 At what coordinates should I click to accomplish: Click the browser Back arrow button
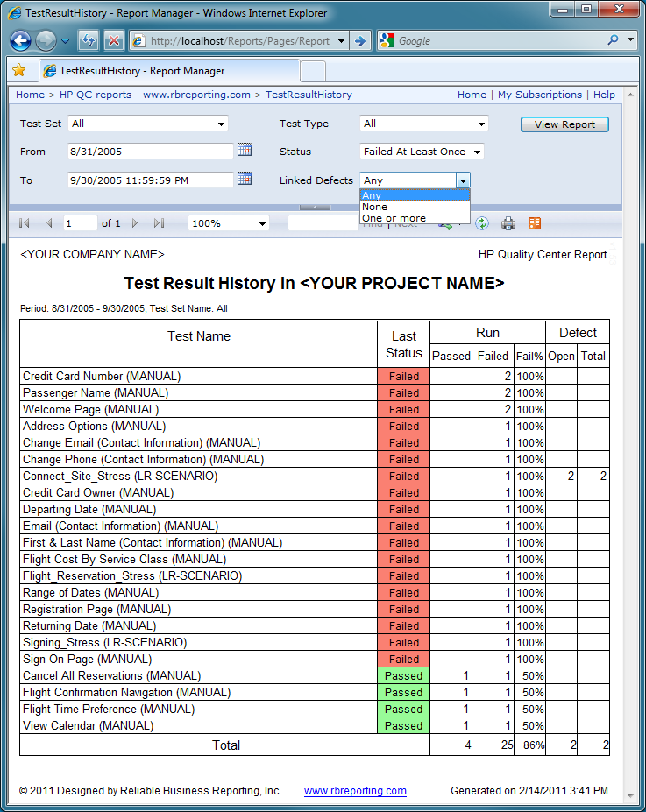pos(21,40)
